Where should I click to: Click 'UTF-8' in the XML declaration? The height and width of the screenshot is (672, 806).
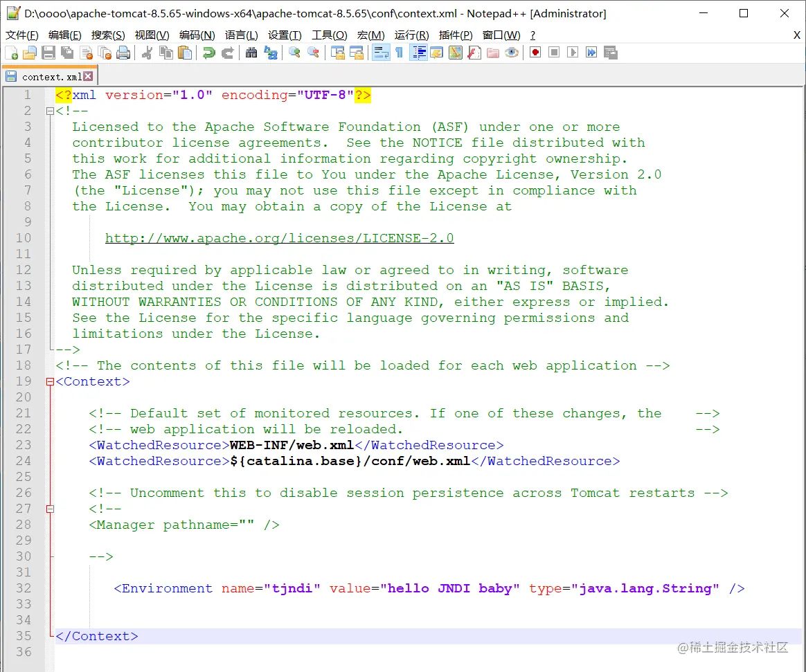(x=325, y=95)
